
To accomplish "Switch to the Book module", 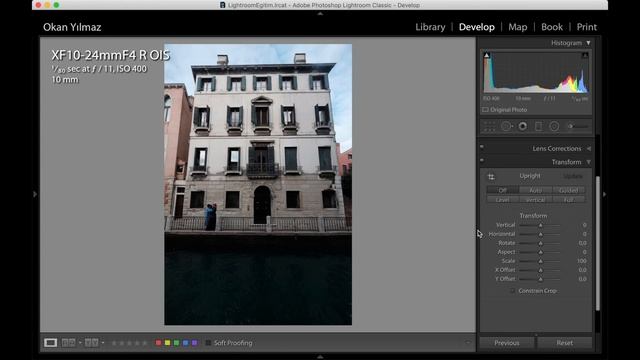I will (552, 27).
